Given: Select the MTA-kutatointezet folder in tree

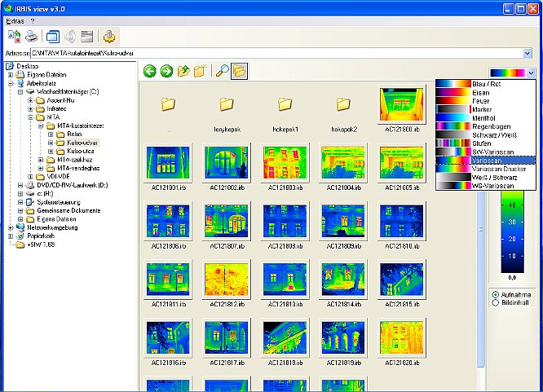Looking at the screenshot, I should coord(81,126).
